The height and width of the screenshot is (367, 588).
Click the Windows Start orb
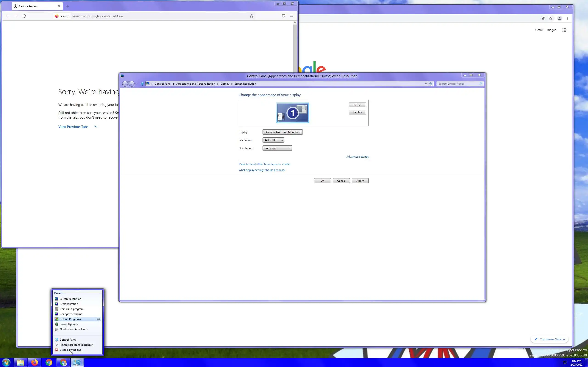(6, 363)
